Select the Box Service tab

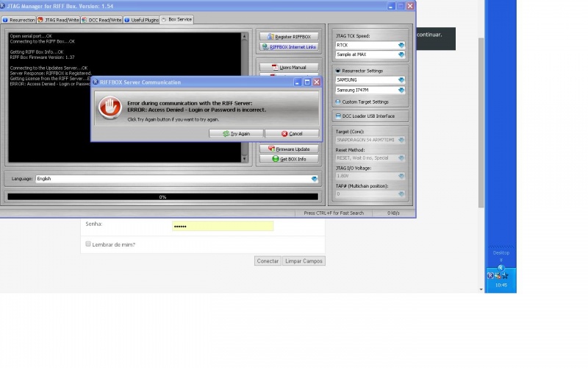(x=176, y=20)
